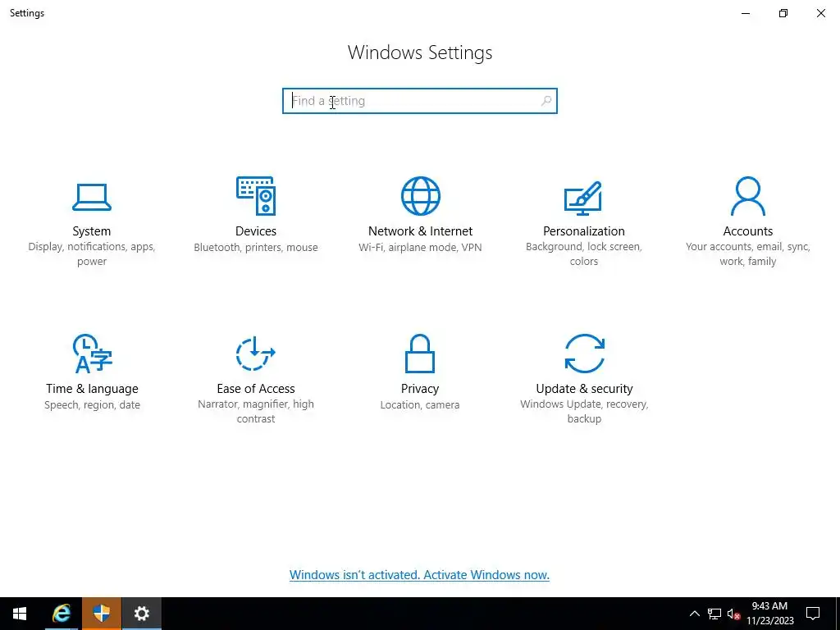This screenshot has height=630, width=840.
Task: Click the Privacy label
Action: [420, 388]
